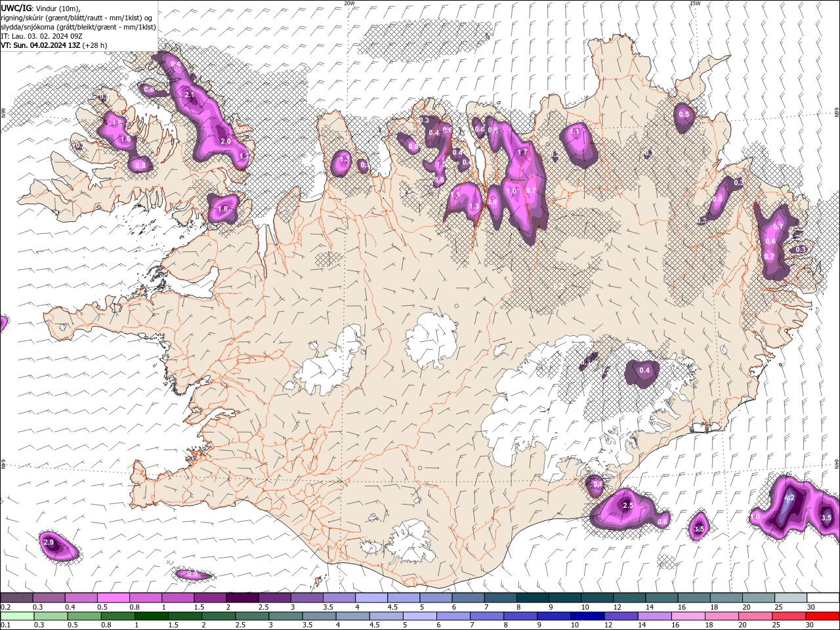Click the 4.2 value in southeast sea cell

pyautogui.click(x=789, y=497)
